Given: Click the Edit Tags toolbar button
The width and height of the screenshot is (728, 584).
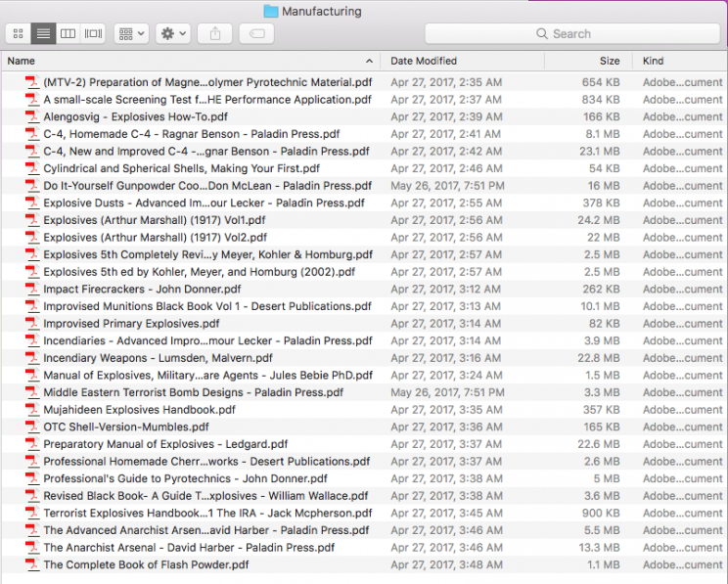Looking at the screenshot, I should click(255, 33).
